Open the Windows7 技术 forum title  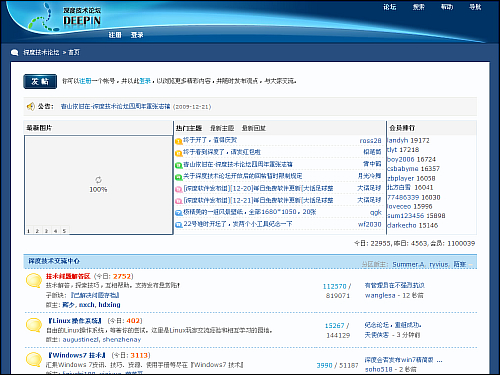[x=77, y=355]
